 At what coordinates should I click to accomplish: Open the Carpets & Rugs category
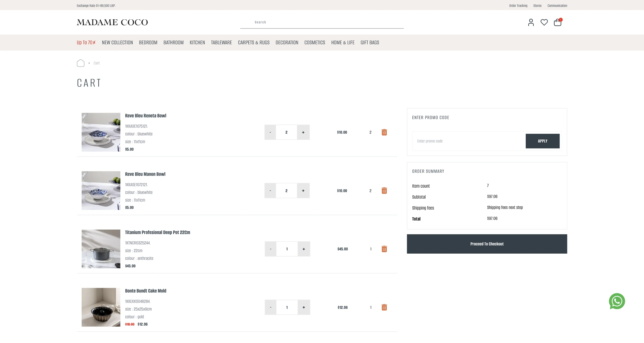(254, 42)
